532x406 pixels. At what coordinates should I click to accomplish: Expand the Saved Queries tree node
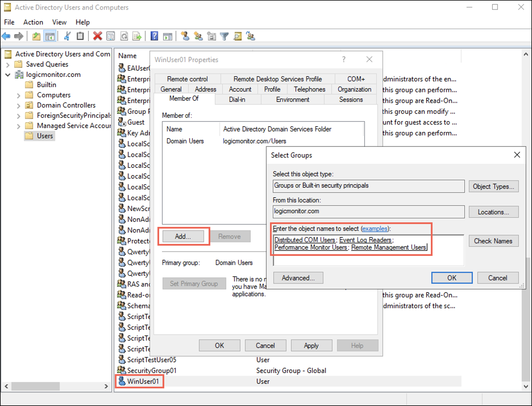pyautogui.click(x=8, y=65)
